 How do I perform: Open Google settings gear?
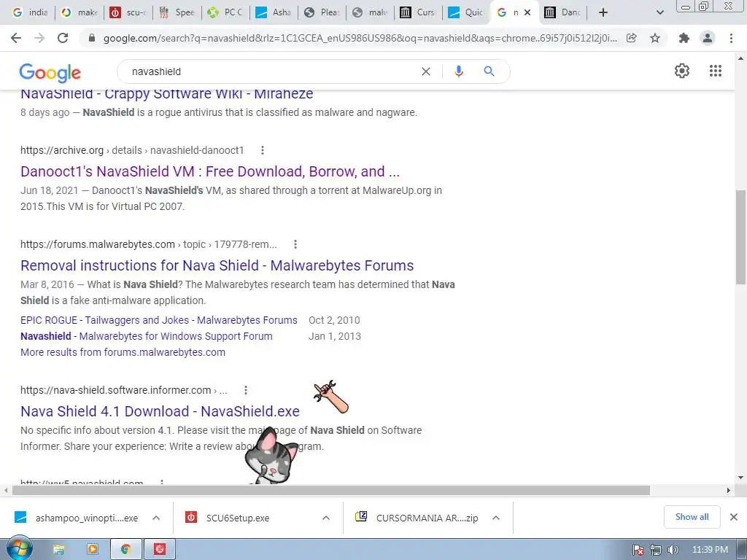(x=682, y=71)
